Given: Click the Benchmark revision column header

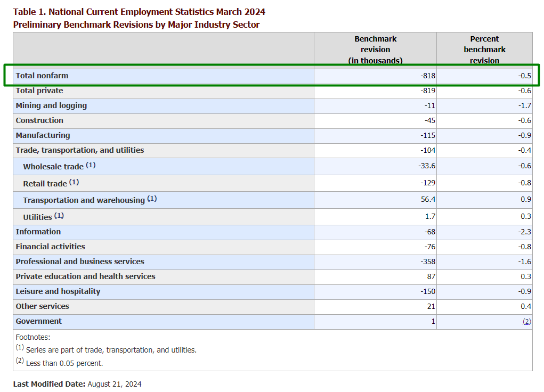Looking at the screenshot, I should [x=375, y=50].
